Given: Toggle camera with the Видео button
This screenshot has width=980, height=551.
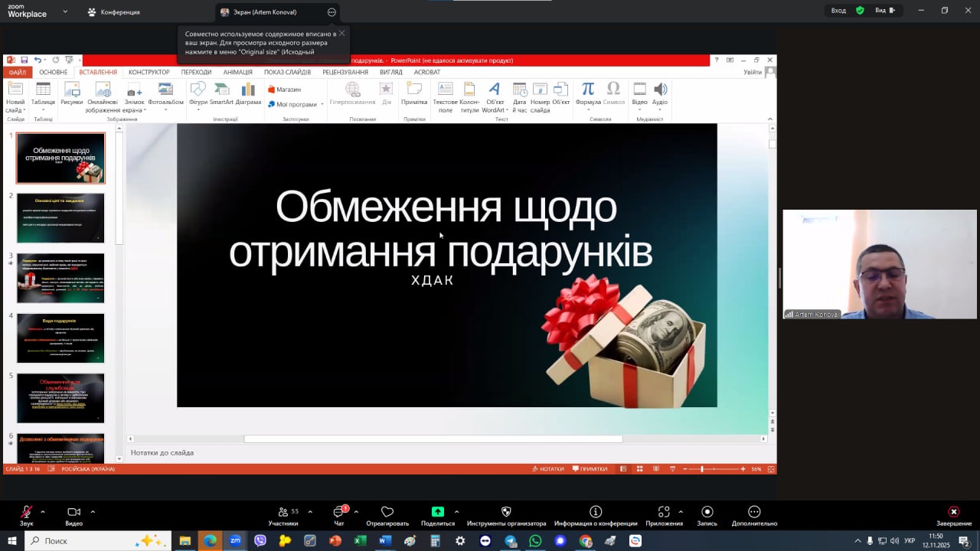Looking at the screenshot, I should [73, 513].
